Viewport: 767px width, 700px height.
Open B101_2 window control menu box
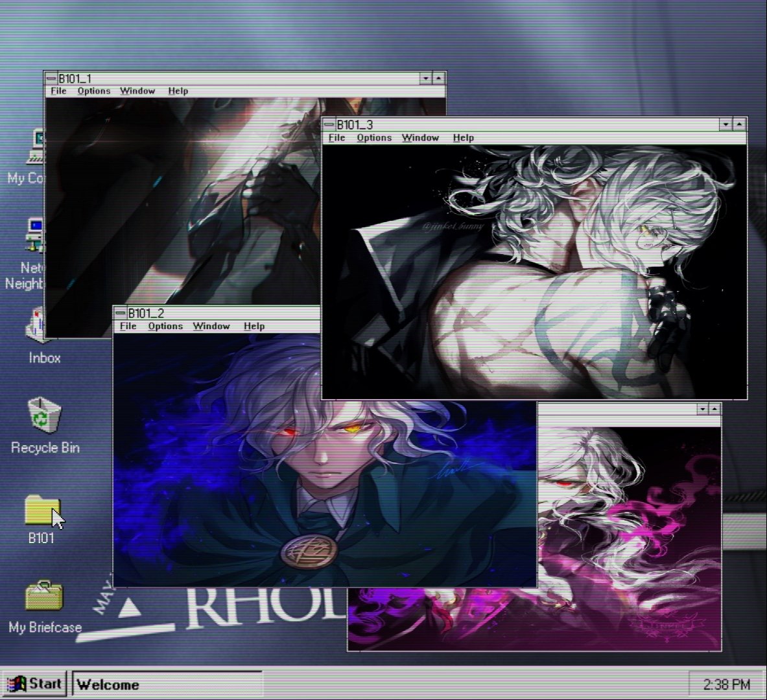(121, 313)
